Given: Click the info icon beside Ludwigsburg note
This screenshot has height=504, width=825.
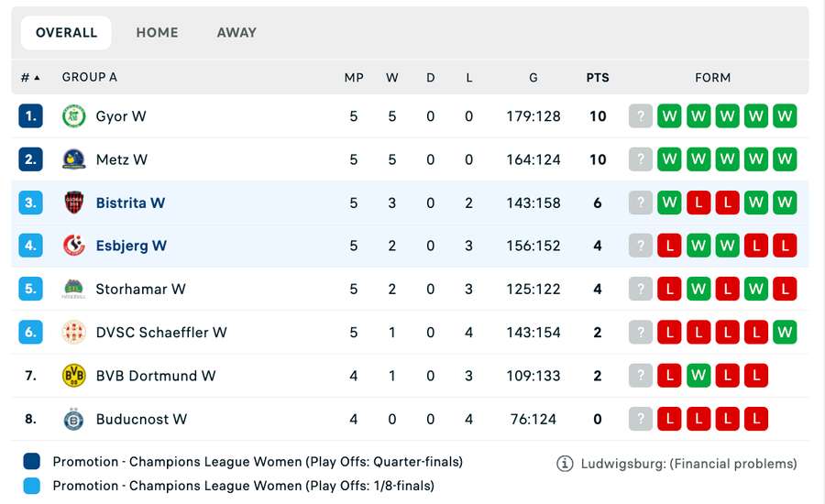Looking at the screenshot, I should coord(565,464).
